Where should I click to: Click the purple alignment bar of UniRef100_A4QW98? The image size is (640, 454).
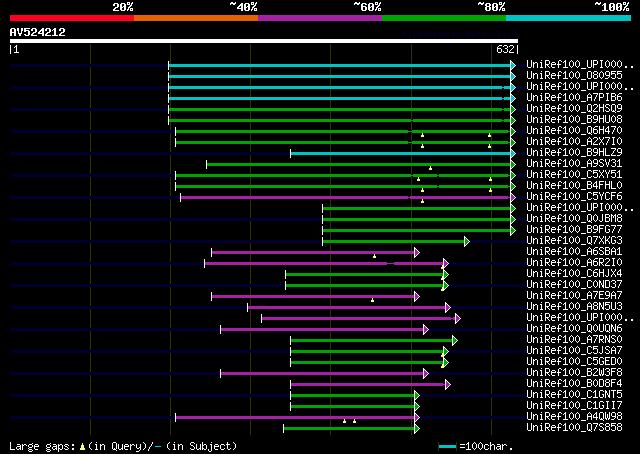click(x=295, y=418)
